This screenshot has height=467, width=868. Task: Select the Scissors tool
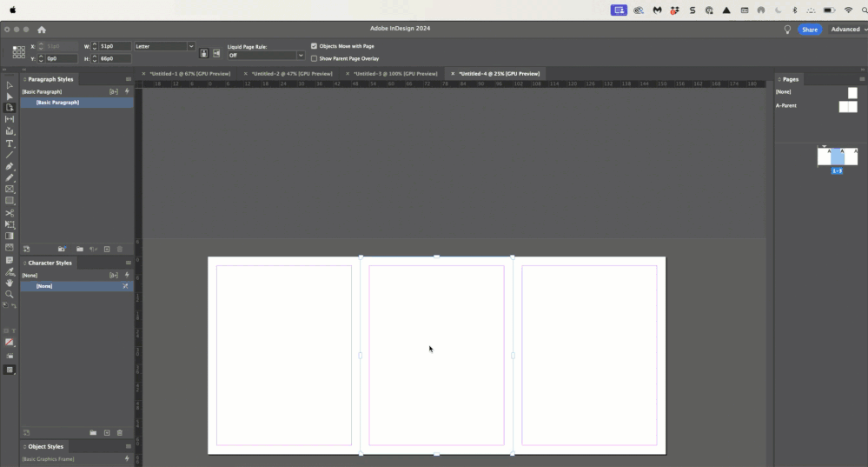pos(10,213)
